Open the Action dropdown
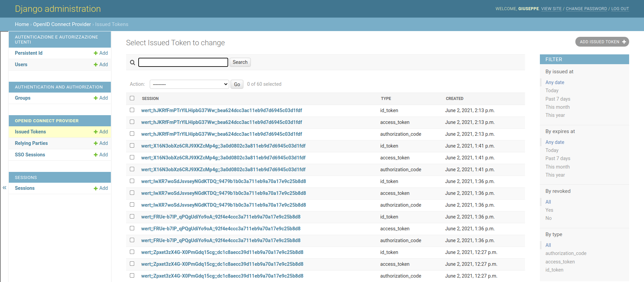Viewport: 644px width, 282px height. 189,84
